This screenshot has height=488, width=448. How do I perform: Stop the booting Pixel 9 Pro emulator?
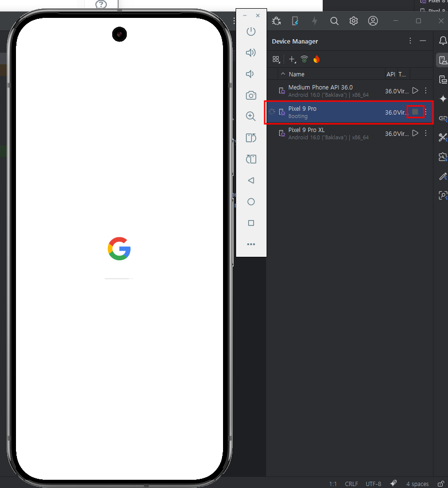415,112
